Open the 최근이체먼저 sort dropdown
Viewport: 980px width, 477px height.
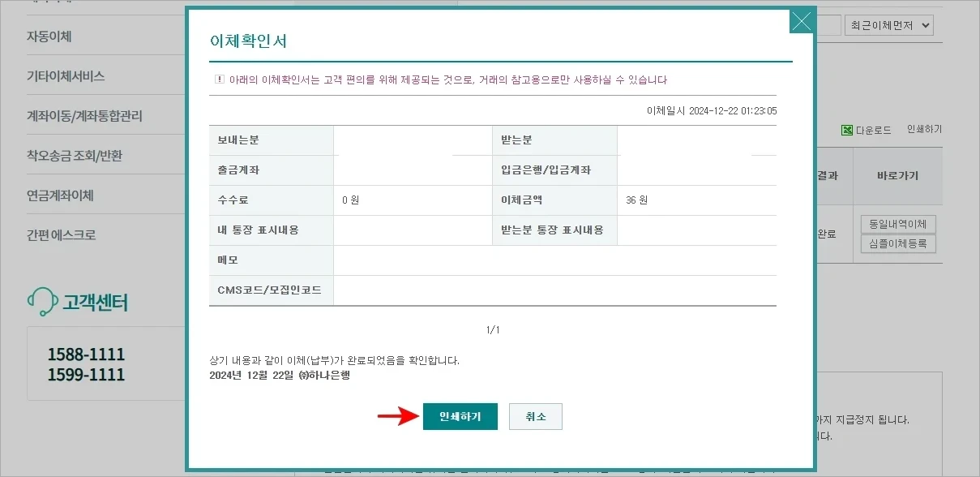(x=888, y=24)
